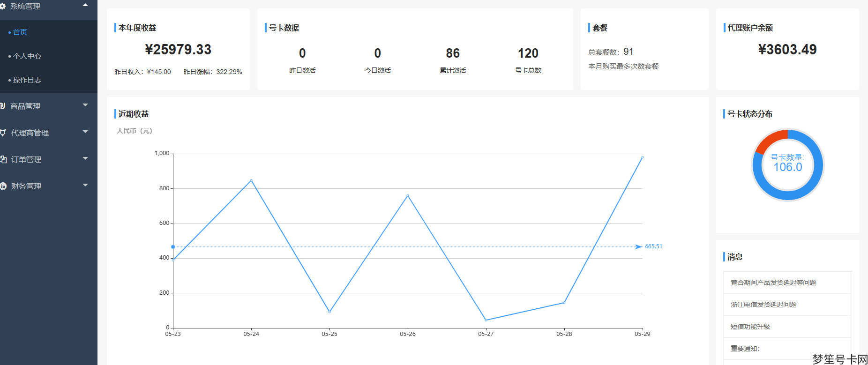
Task: Open the 首页 menu item
Action: point(20,32)
